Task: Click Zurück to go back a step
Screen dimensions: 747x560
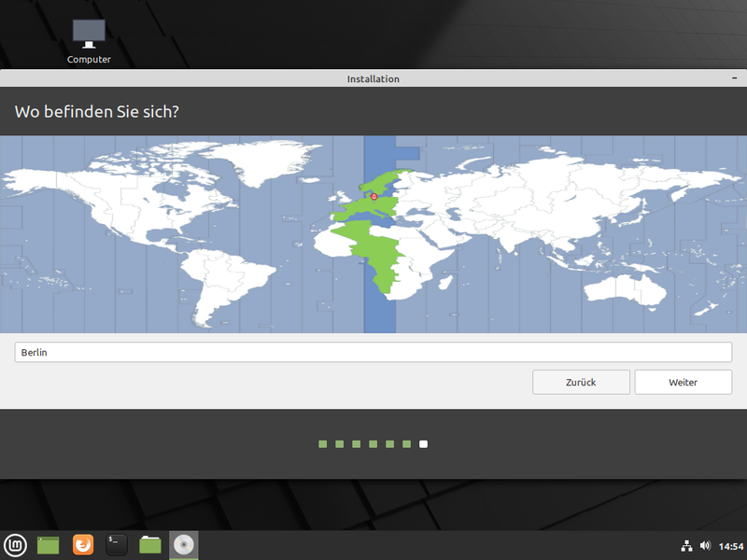Action: pos(581,383)
